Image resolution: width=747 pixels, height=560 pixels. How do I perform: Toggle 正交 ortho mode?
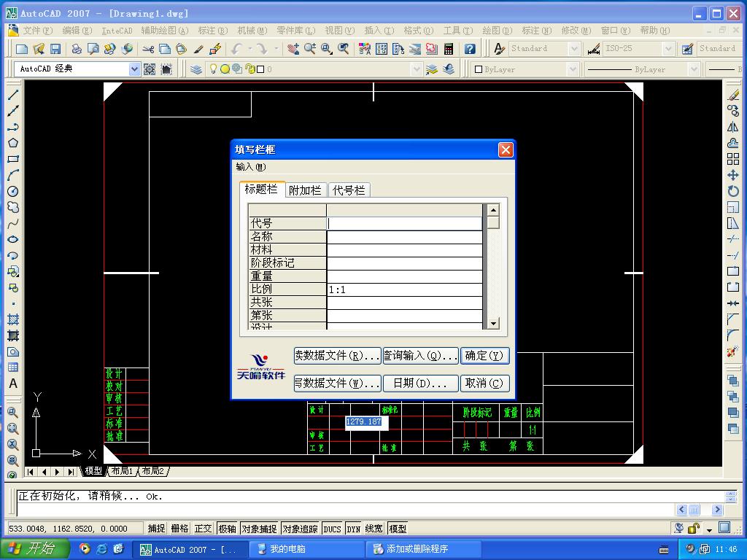click(x=203, y=529)
